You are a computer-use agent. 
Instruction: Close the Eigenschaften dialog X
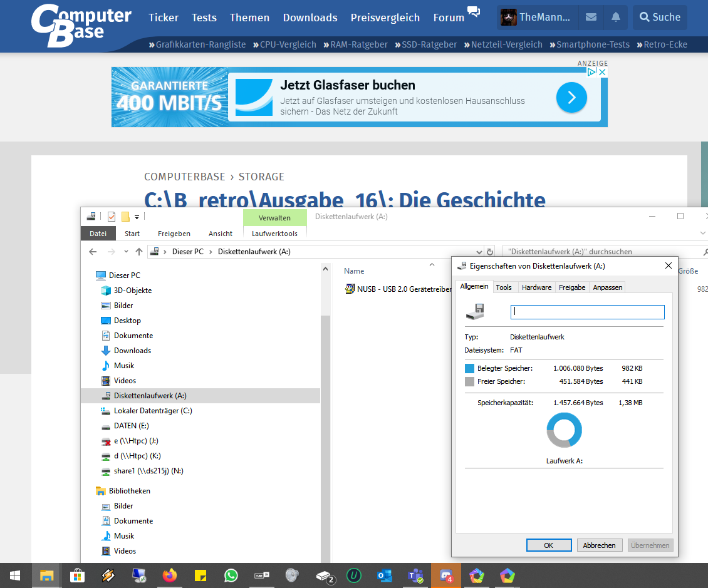click(669, 266)
